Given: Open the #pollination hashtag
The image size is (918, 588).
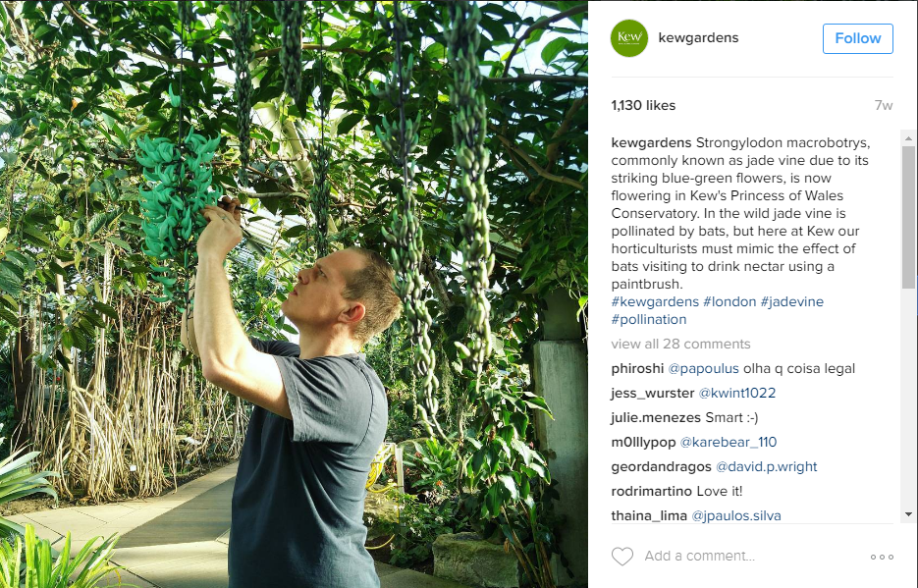Looking at the screenshot, I should pyautogui.click(x=649, y=319).
